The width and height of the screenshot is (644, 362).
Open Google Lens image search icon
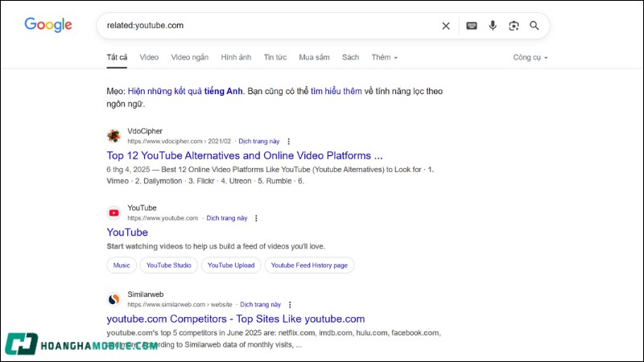[x=514, y=26]
